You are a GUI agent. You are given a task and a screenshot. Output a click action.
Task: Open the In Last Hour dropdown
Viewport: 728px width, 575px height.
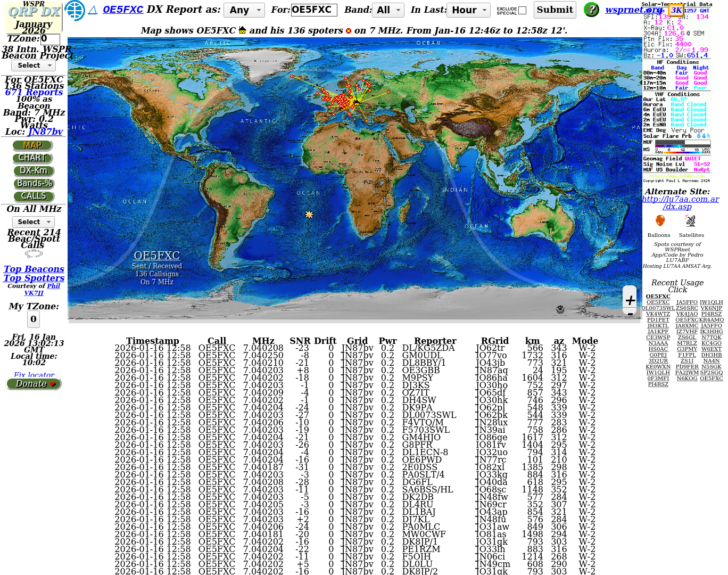click(469, 10)
